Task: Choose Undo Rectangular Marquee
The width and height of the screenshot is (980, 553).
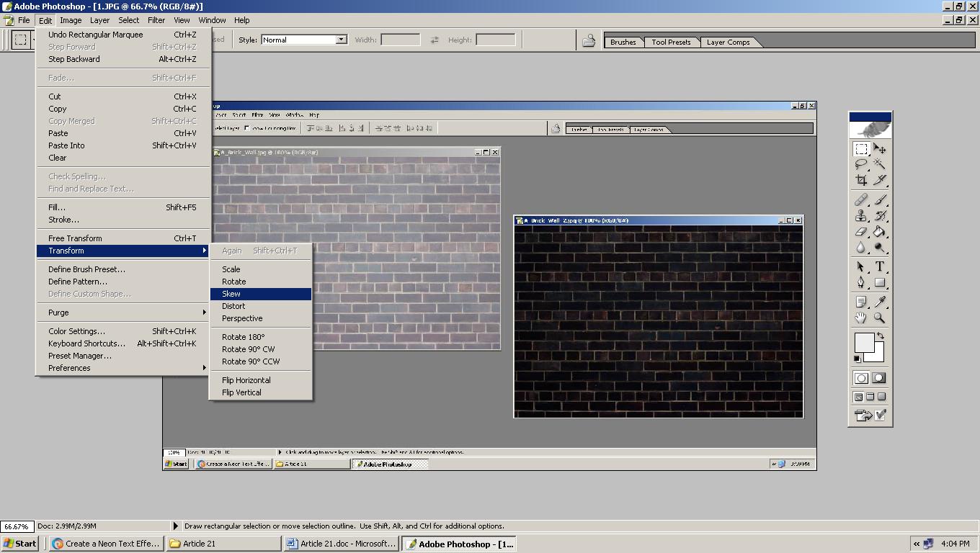Action: [122, 35]
